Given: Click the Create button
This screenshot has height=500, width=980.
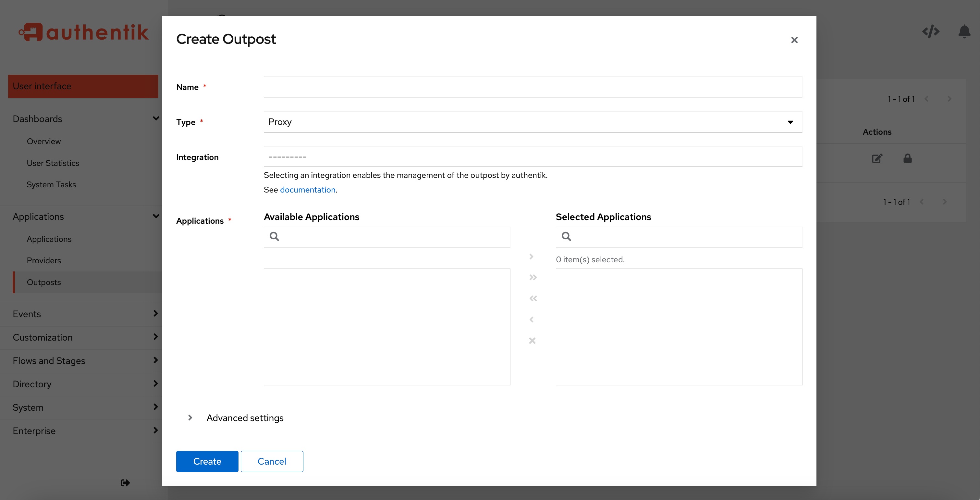Looking at the screenshot, I should [207, 461].
